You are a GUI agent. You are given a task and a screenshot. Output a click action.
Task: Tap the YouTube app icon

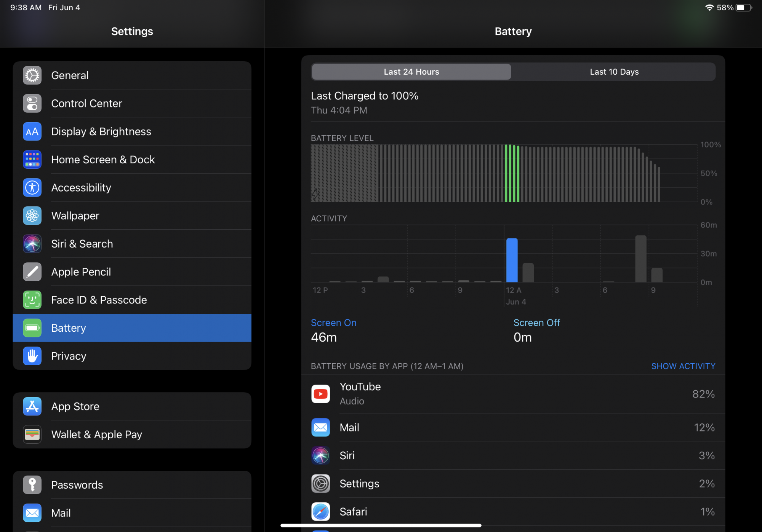pyautogui.click(x=320, y=394)
